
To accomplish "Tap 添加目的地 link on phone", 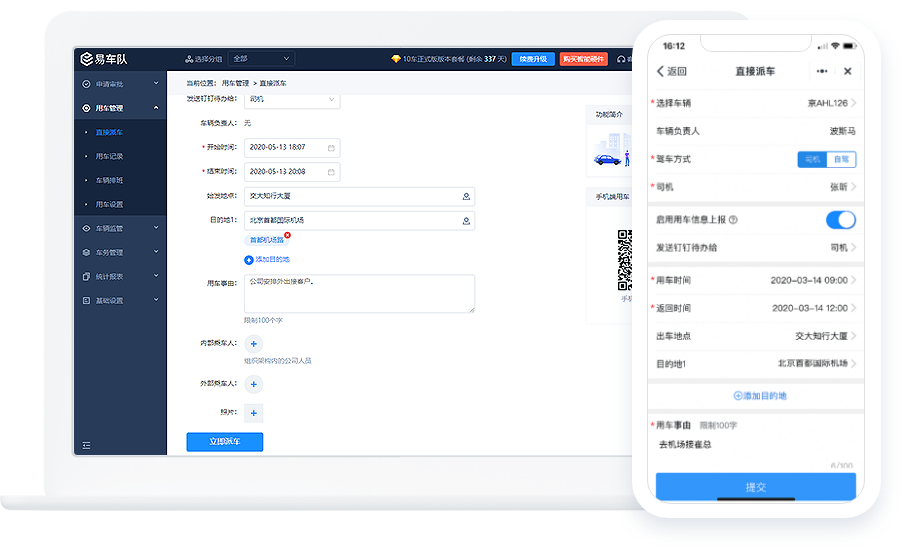I will click(760, 396).
